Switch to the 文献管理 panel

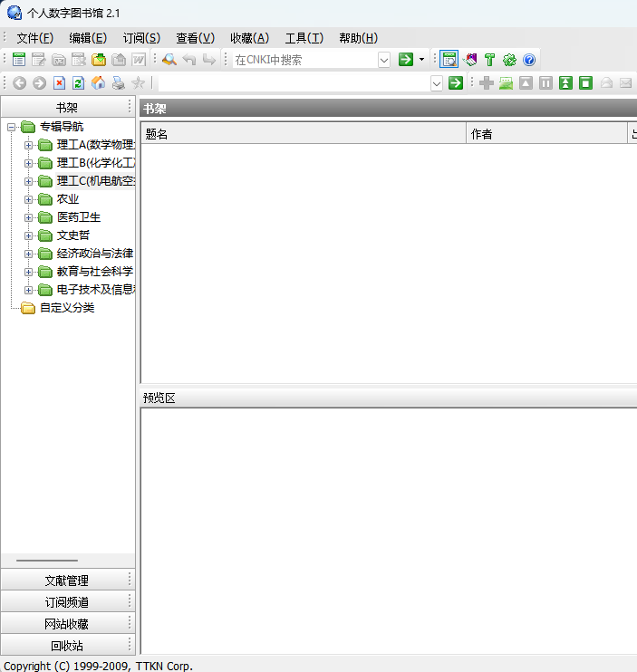[66, 581]
